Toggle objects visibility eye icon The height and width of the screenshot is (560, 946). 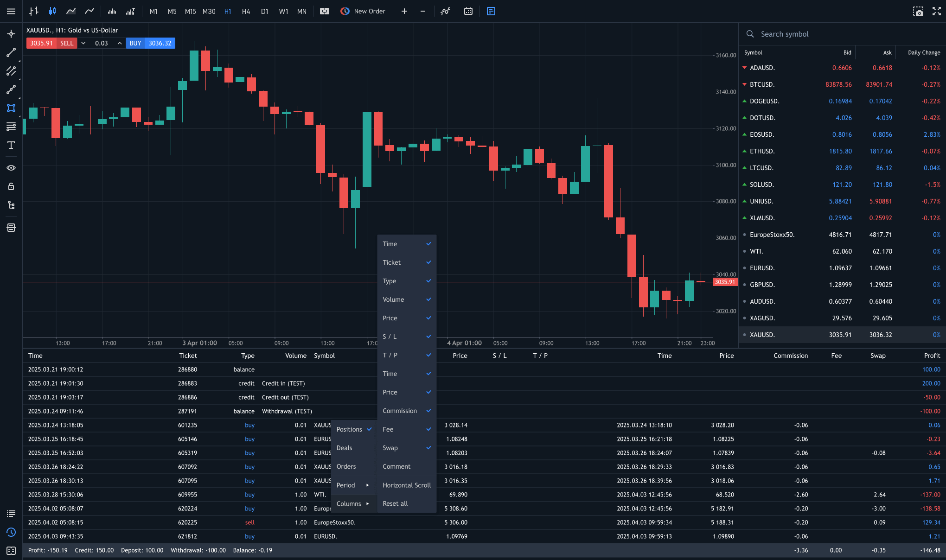click(11, 168)
